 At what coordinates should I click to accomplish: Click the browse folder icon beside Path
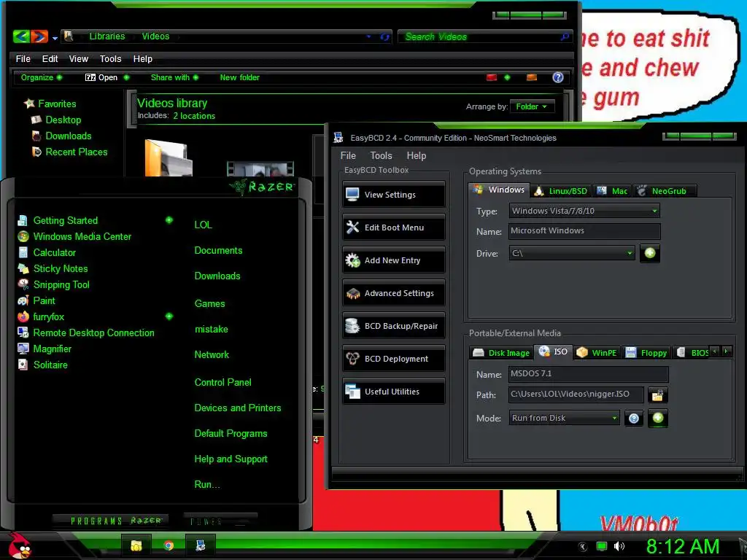658,394
